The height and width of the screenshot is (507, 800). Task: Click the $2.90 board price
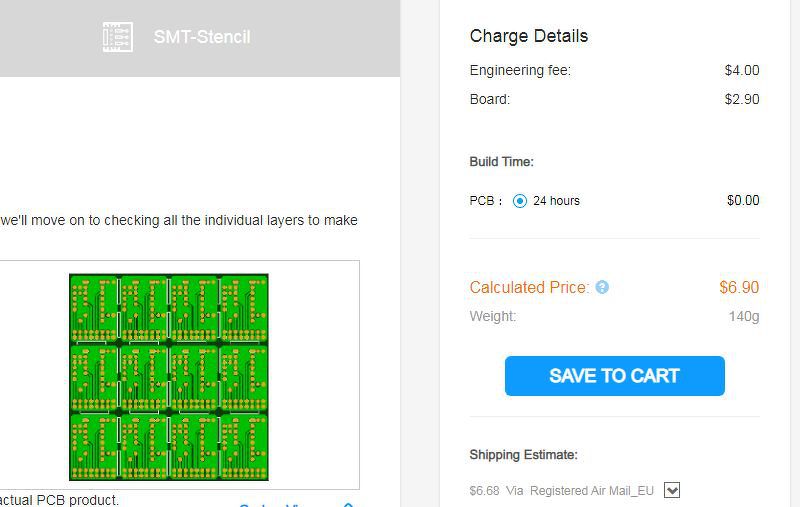click(x=742, y=99)
